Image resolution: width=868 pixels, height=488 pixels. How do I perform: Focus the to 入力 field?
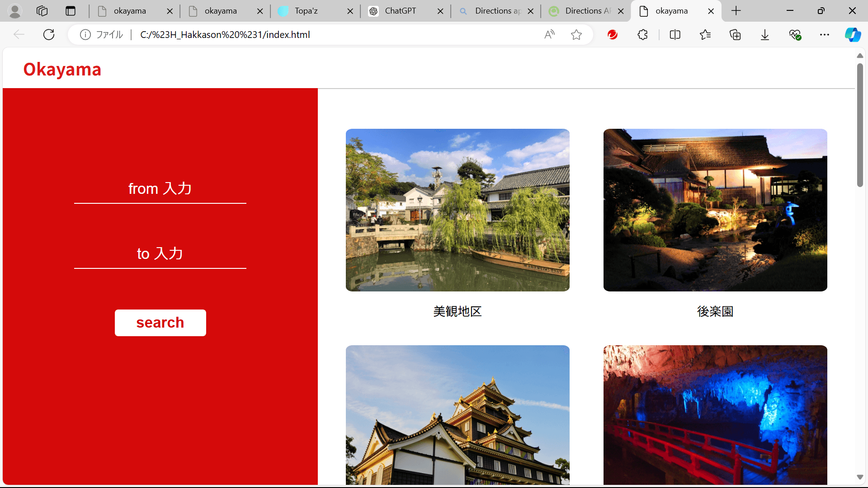[160, 254]
